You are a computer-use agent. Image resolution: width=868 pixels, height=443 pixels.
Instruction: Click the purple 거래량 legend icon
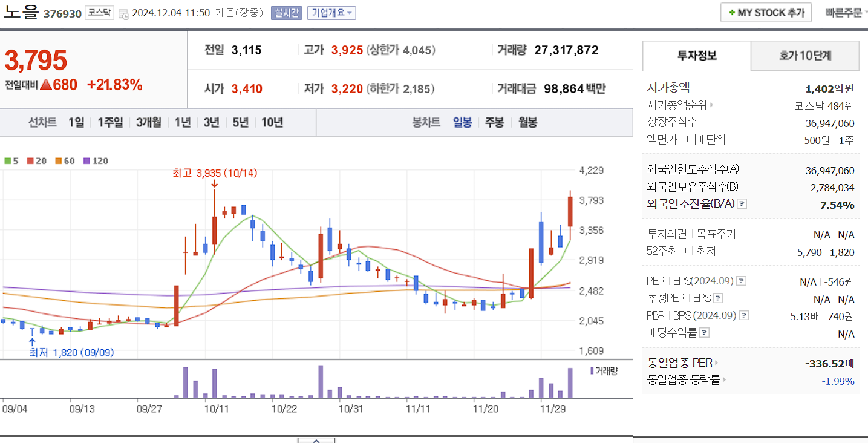[x=590, y=369]
